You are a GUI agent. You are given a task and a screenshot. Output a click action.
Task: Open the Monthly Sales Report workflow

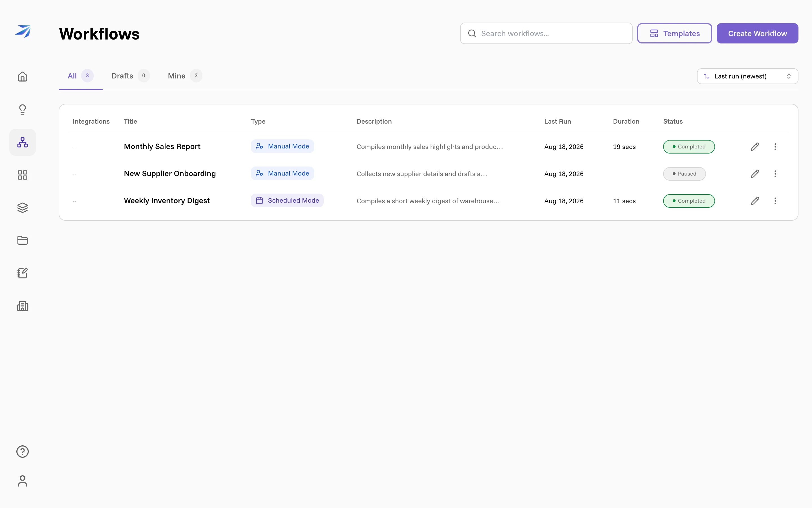162,146
